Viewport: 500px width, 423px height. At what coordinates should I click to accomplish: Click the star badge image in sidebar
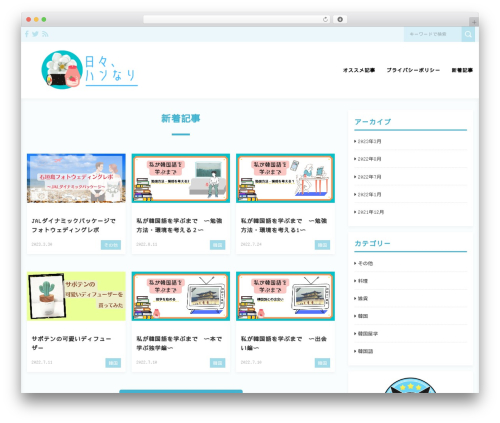410,385
